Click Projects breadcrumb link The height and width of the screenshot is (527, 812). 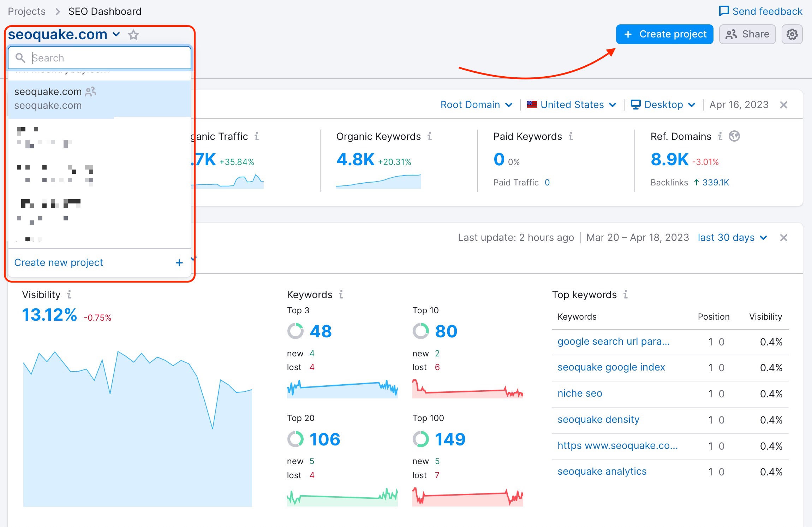[26, 11]
